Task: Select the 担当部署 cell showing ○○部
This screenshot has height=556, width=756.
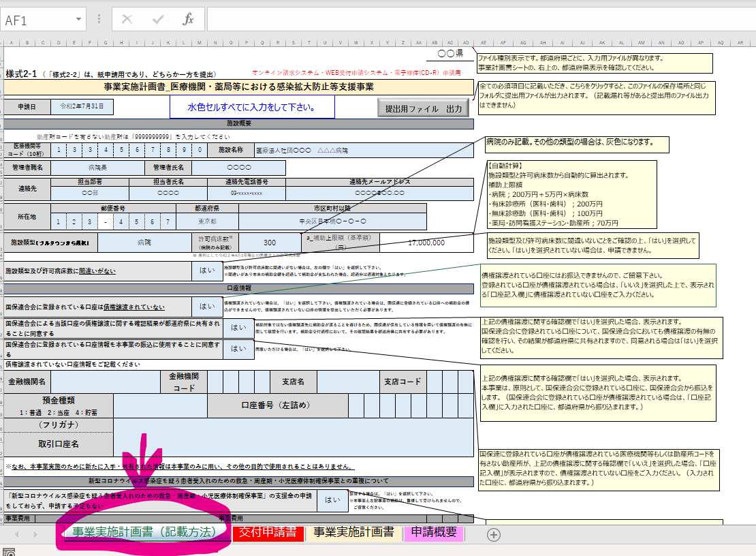Action: click(90, 193)
